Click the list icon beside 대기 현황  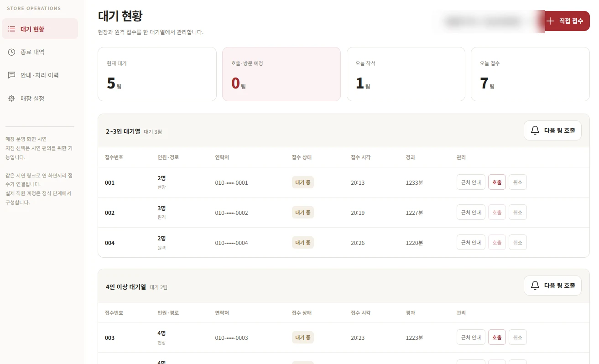12,29
